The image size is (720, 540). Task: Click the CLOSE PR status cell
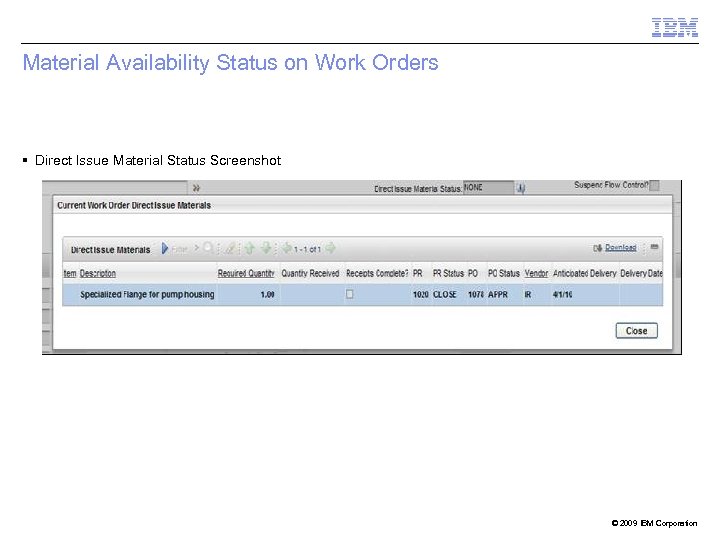pyautogui.click(x=444, y=294)
